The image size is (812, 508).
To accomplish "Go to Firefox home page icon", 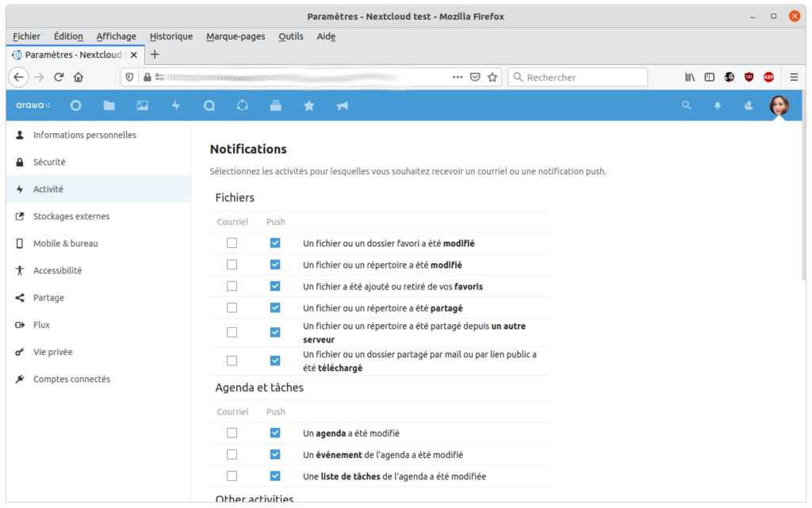I will click(x=79, y=77).
